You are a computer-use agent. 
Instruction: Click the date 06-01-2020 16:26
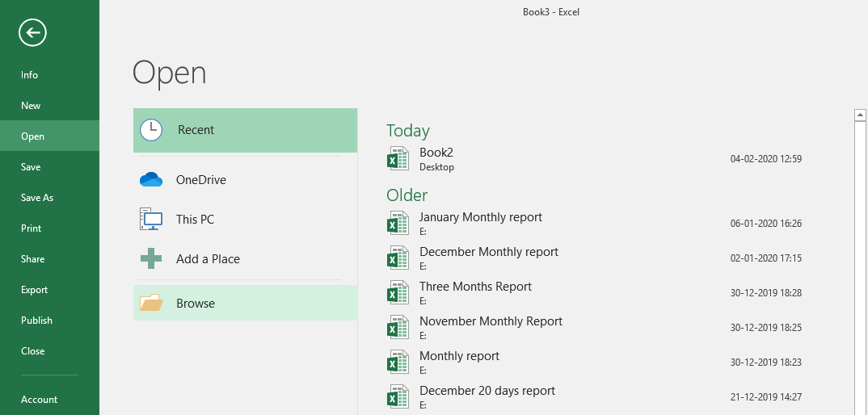point(766,224)
